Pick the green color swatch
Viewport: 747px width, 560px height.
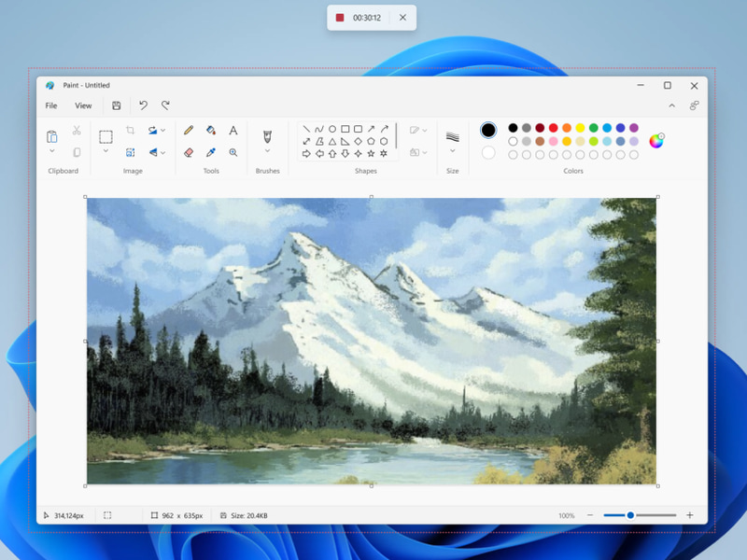[x=594, y=128]
